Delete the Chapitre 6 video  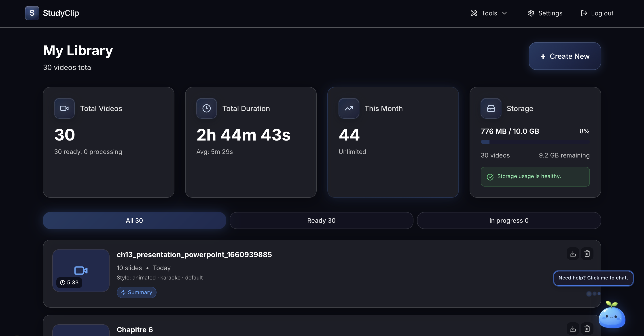587,328
